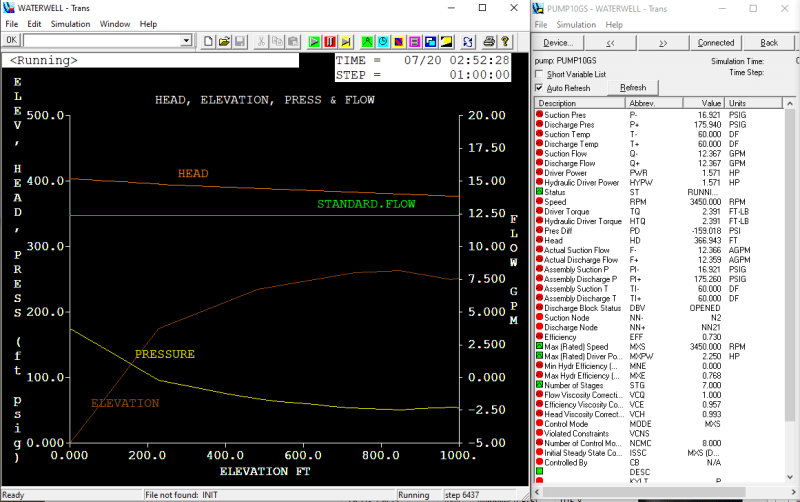Click the New file icon in toolbar
Screen dimensions: 800x502
click(208, 42)
